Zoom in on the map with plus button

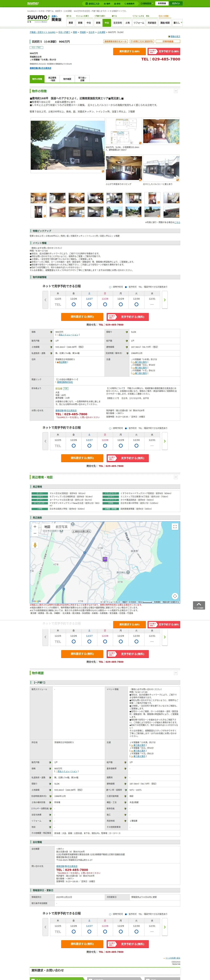coord(35,527)
